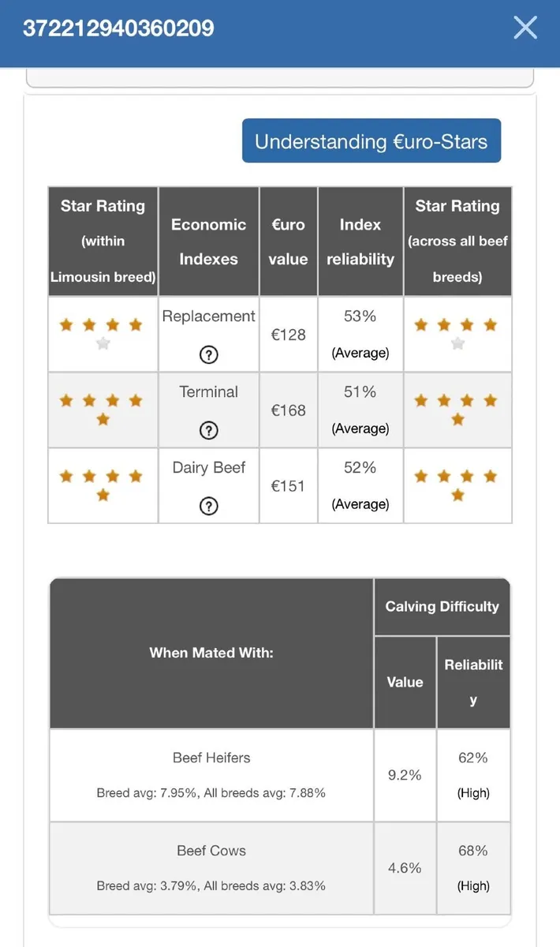Click the €128 Replacement euro value
This screenshot has height=947, width=560.
(288, 335)
